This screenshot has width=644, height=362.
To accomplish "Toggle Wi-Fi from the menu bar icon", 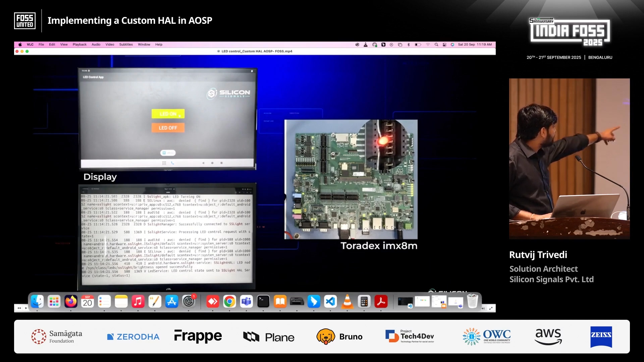I will 428,45.
